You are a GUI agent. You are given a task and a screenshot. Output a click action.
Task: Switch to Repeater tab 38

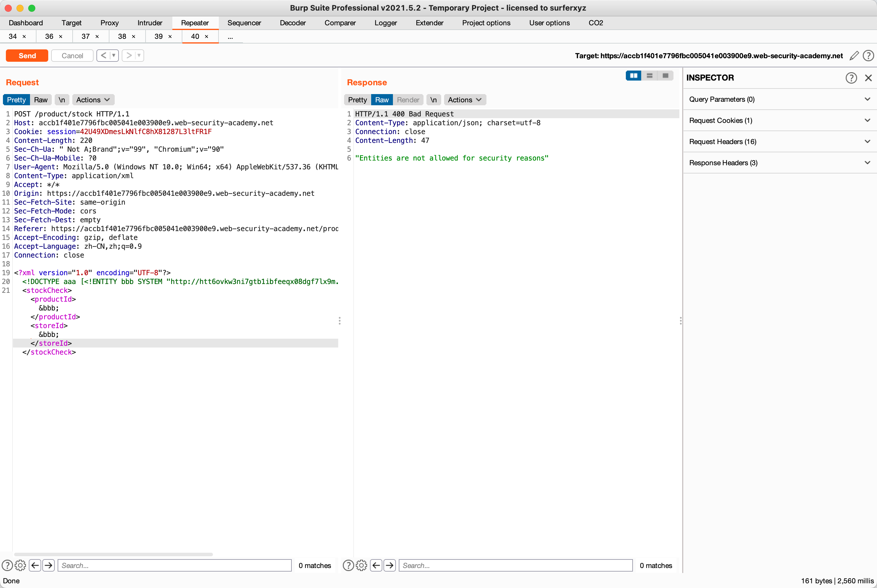coord(122,36)
